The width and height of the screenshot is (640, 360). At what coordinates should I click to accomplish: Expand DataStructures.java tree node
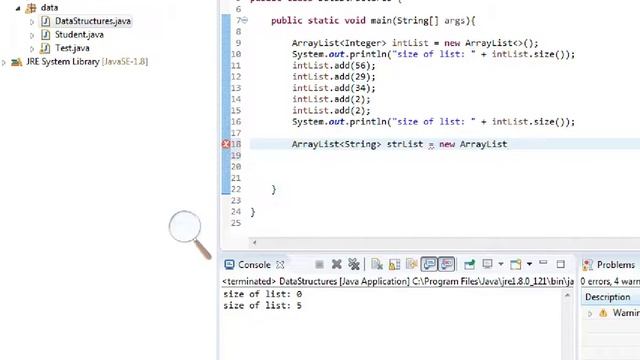(32, 22)
